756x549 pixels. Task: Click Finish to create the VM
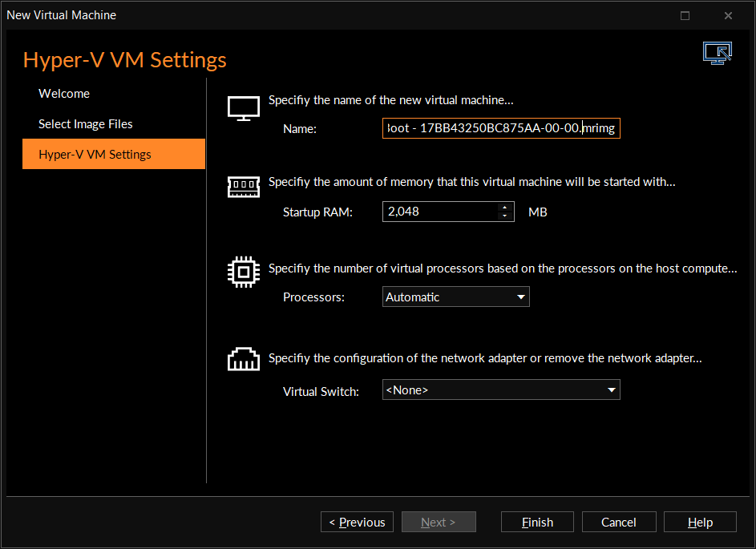[537, 522]
